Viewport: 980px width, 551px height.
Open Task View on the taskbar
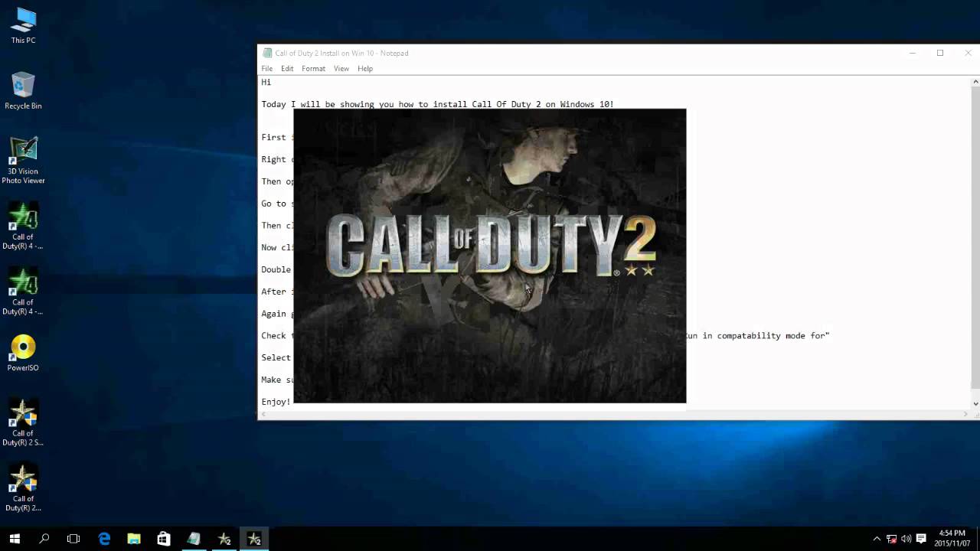pyautogui.click(x=73, y=539)
